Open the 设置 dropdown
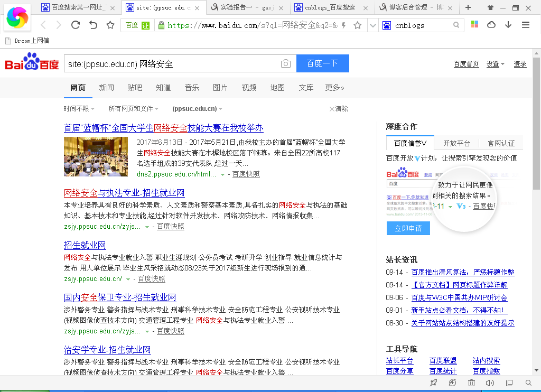This screenshot has width=541, height=392. click(496, 64)
